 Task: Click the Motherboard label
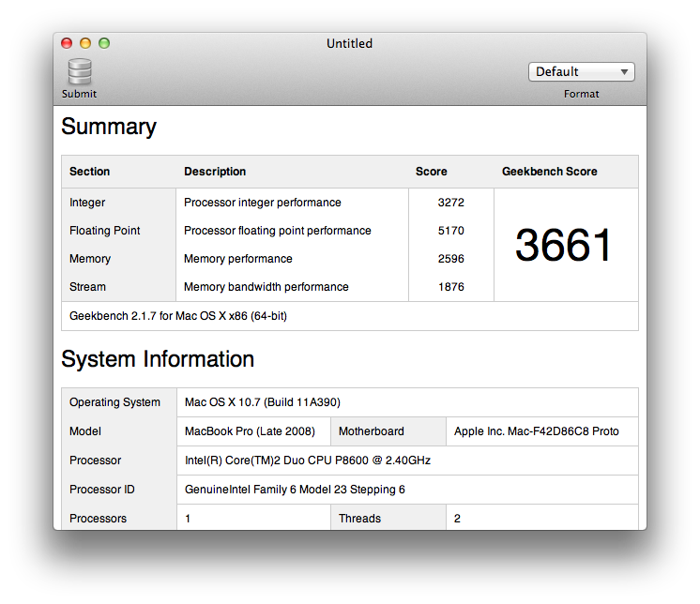(x=372, y=431)
